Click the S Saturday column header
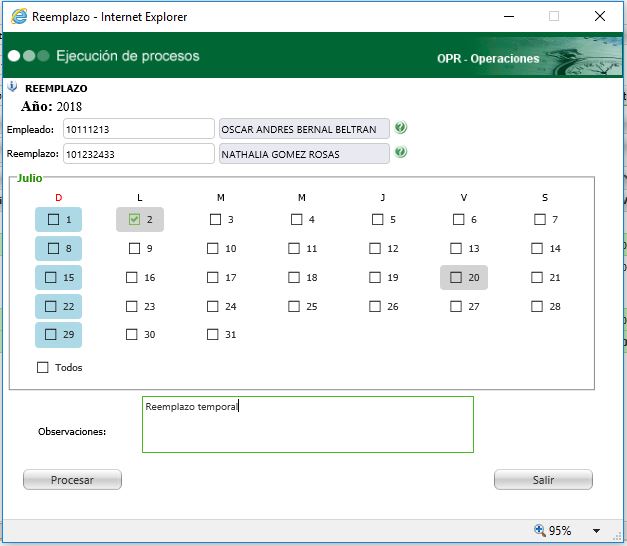This screenshot has width=627, height=546. (545, 198)
